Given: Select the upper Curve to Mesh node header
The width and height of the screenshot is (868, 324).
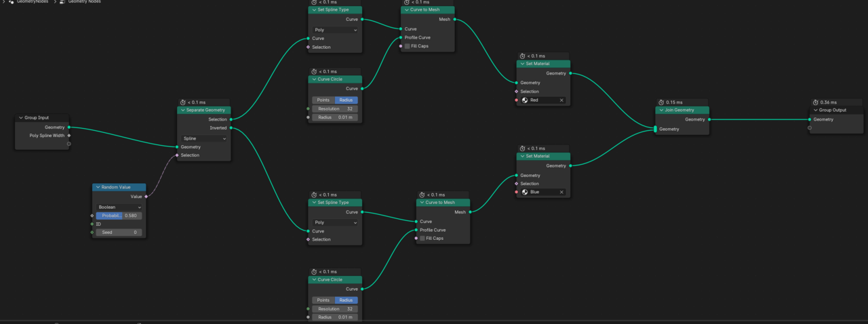Looking at the screenshot, I should pos(427,9).
